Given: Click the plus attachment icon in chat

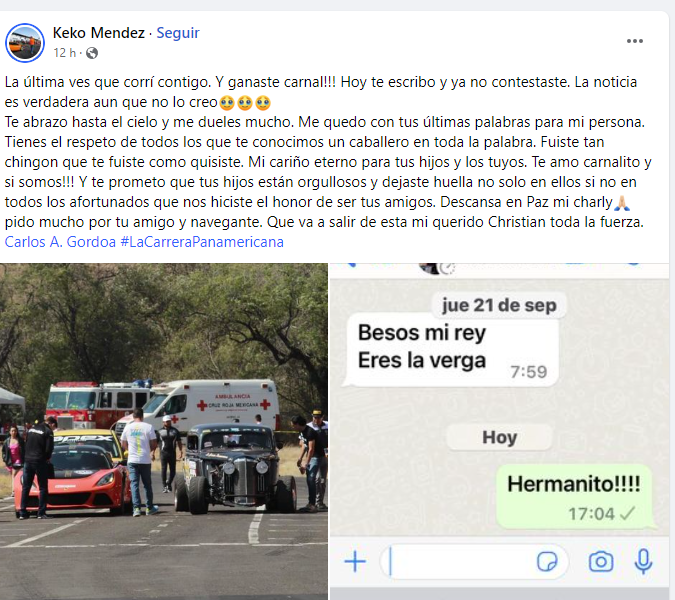Looking at the screenshot, I should click(x=355, y=562).
